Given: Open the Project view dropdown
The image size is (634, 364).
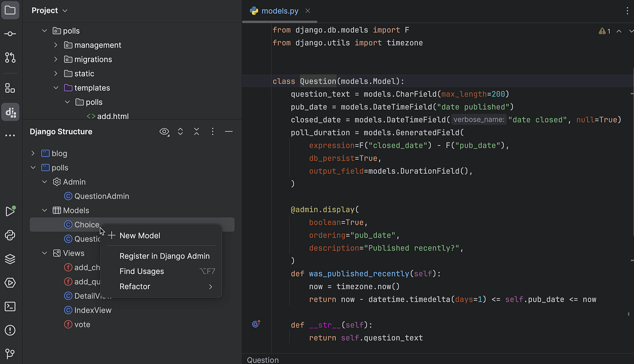Looking at the screenshot, I should [49, 11].
